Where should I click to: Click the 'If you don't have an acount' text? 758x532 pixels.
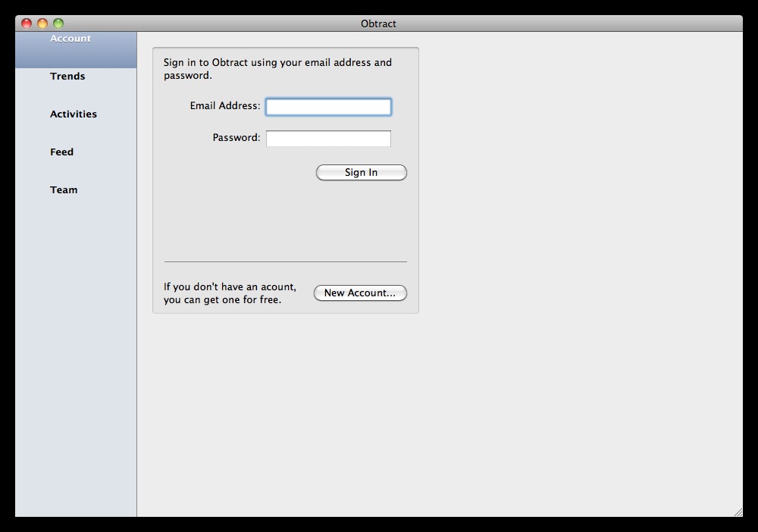click(230, 293)
